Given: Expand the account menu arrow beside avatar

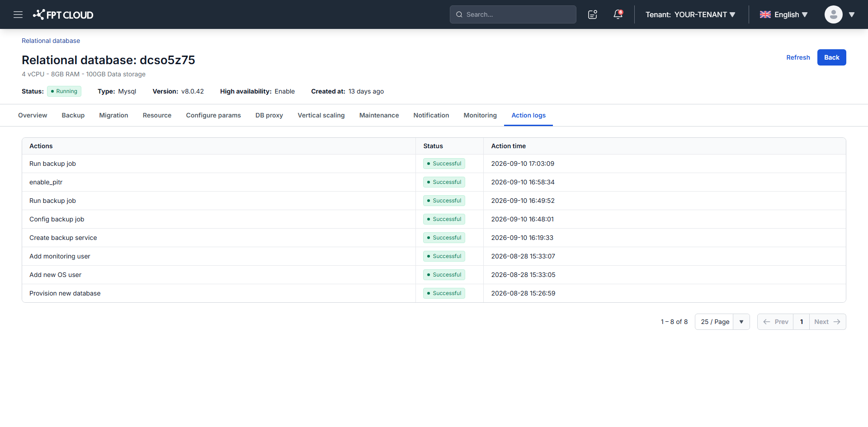Looking at the screenshot, I should [852, 14].
